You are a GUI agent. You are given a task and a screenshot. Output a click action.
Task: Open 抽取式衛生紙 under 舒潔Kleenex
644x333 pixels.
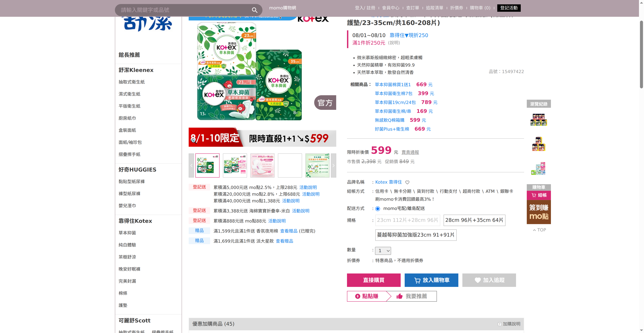(x=131, y=82)
